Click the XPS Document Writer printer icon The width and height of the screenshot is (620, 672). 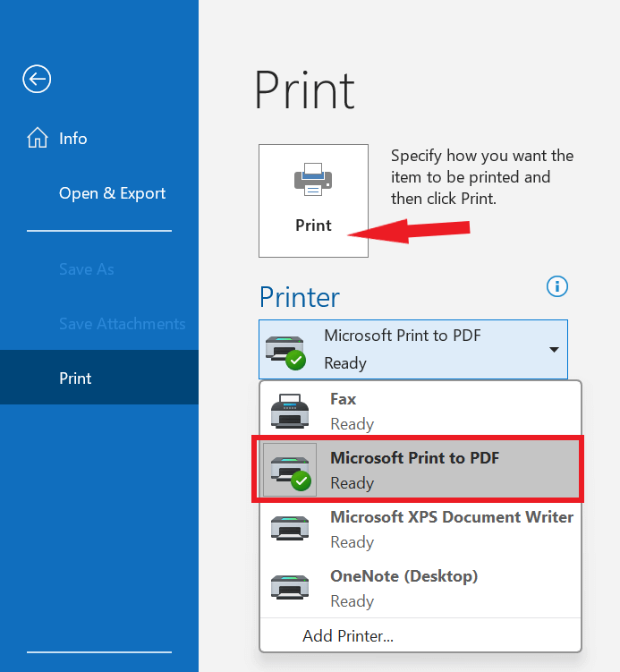click(x=290, y=529)
